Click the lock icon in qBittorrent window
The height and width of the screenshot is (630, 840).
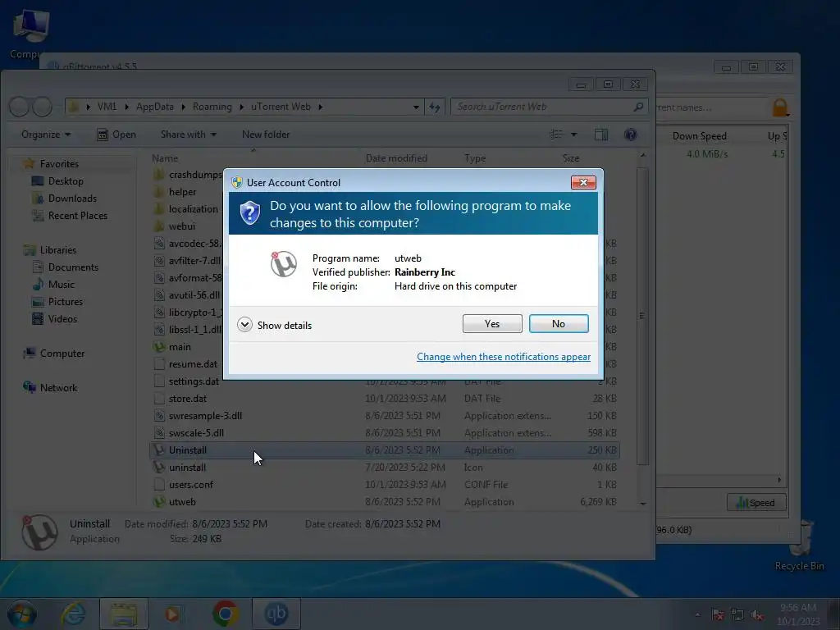780,107
